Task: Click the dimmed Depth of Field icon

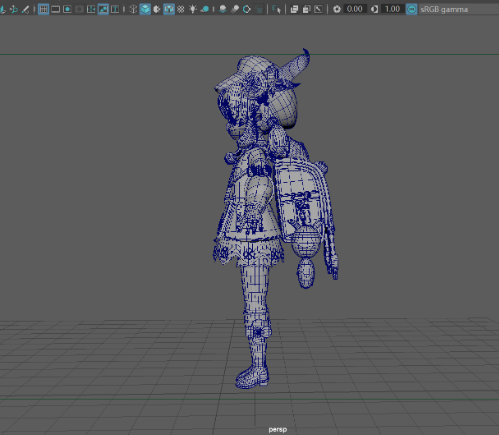Action: [259, 9]
